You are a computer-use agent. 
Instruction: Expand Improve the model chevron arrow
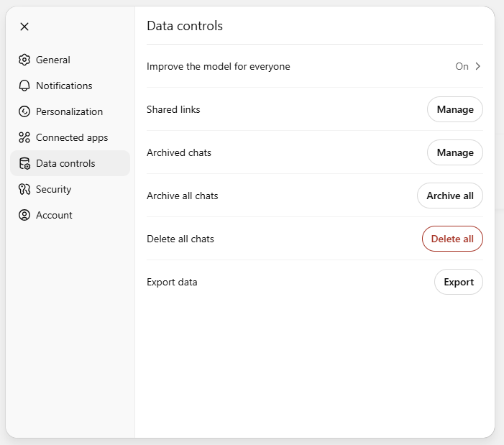pos(478,66)
